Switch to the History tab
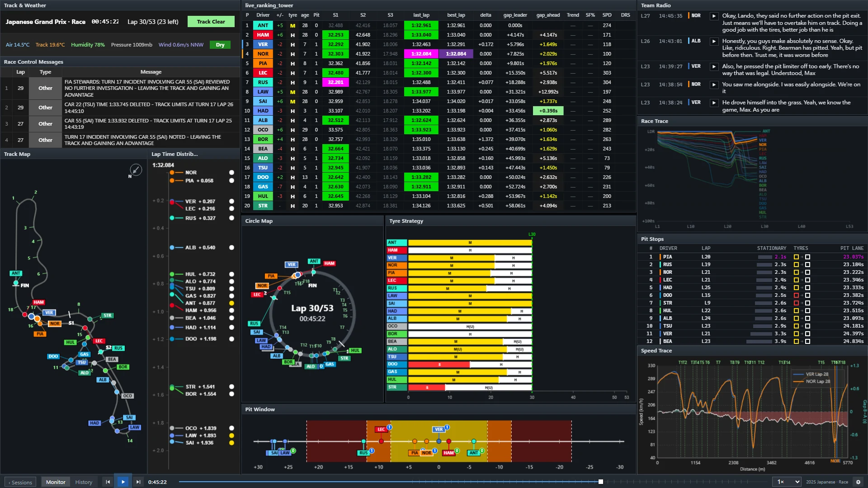The image size is (868, 488). (x=84, y=482)
